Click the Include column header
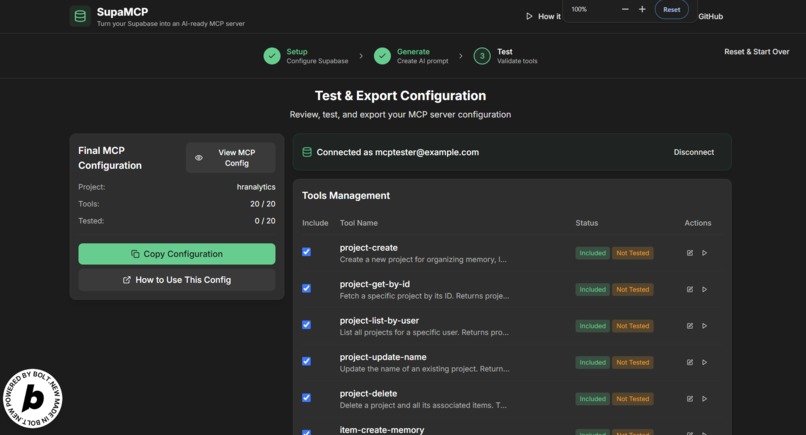The image size is (806, 435). coord(315,223)
